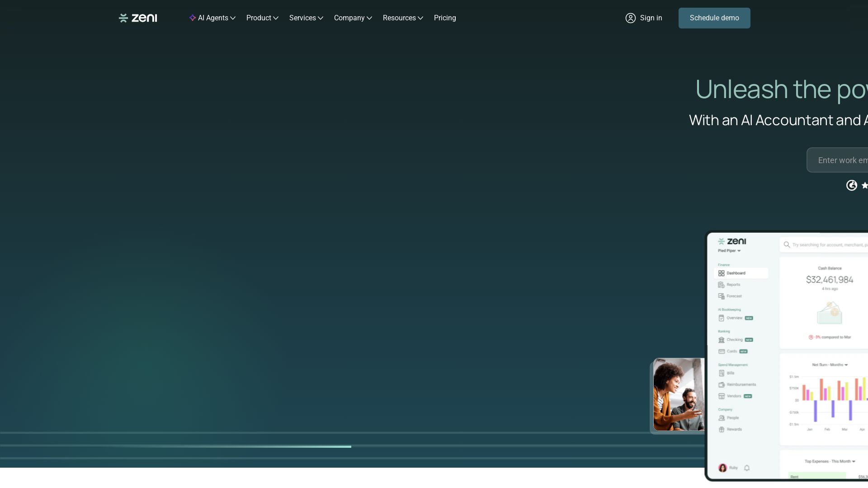
Task: Open Reports from the dashboard sidebar
Action: point(729,285)
